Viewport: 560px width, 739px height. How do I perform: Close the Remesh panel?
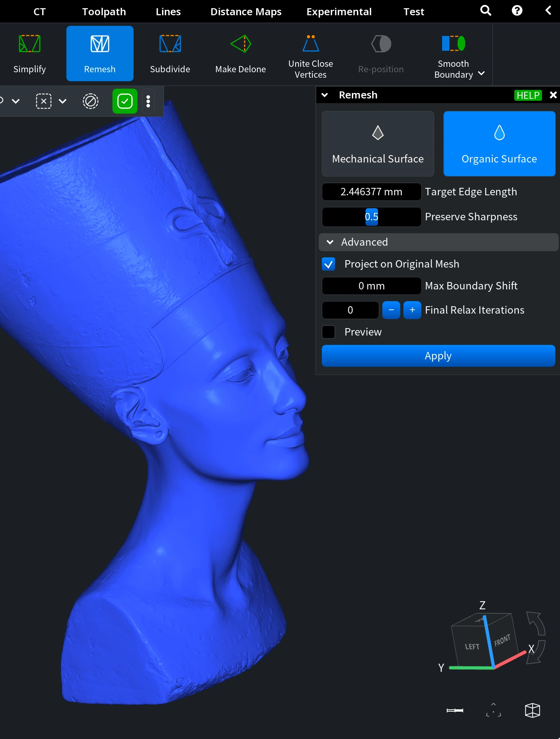(x=553, y=95)
